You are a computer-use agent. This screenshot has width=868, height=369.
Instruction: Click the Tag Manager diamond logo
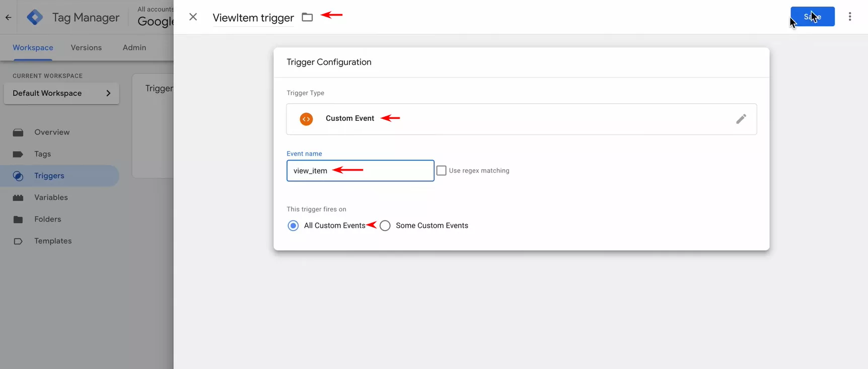pos(35,17)
